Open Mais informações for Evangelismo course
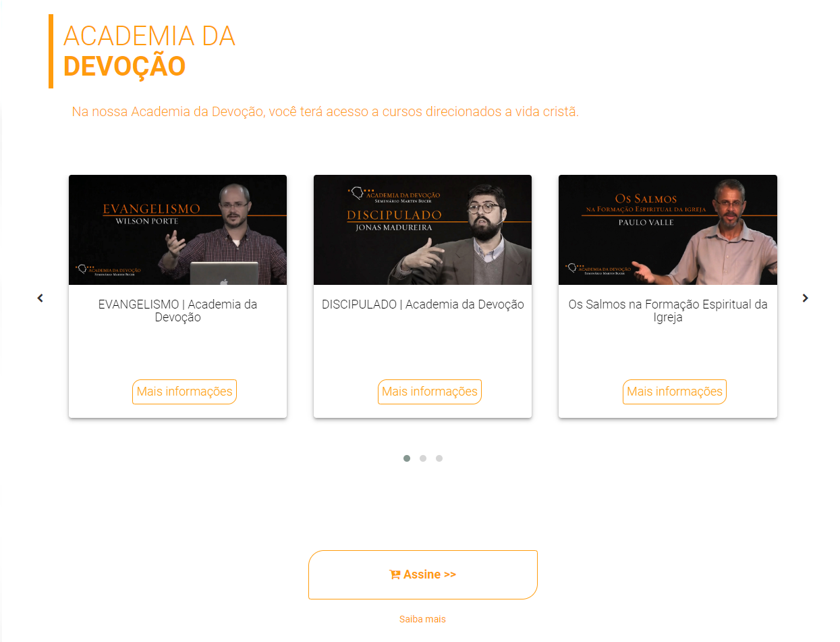Image resolution: width=840 pixels, height=642 pixels. pyautogui.click(x=184, y=392)
